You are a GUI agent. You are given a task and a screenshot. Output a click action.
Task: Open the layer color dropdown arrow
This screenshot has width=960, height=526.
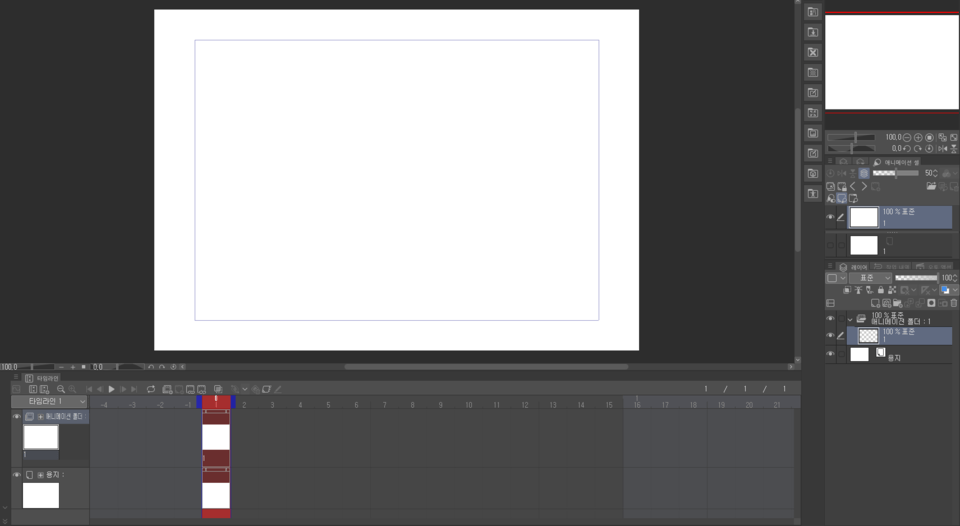(x=955, y=290)
